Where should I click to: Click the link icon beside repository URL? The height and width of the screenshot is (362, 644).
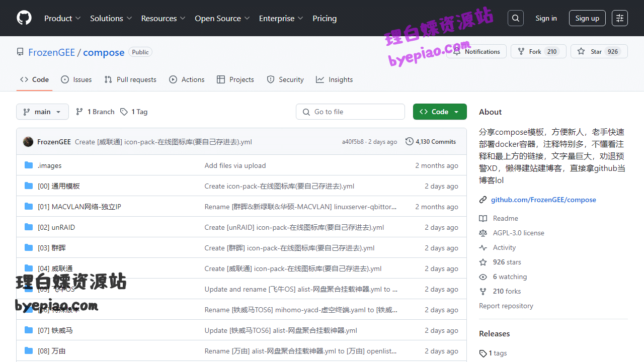pos(483,200)
